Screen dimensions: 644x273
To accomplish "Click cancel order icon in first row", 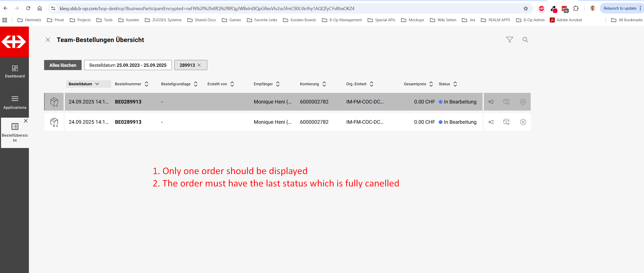I will click(523, 102).
